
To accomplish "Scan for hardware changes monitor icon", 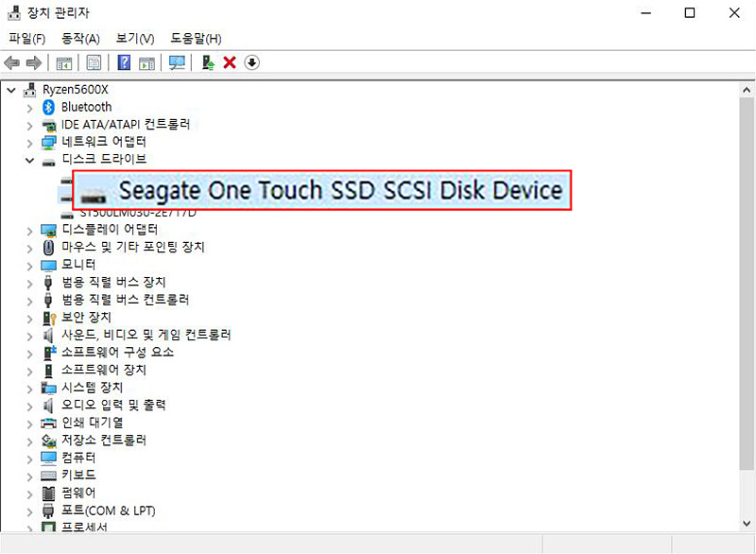I will click(177, 62).
